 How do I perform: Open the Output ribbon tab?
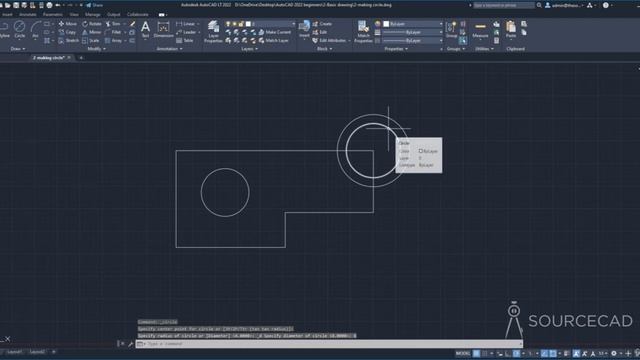(113, 14)
